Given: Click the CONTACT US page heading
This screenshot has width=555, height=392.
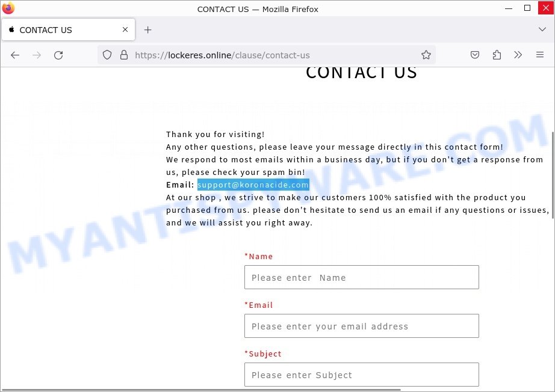Looking at the screenshot, I should 361,73.
